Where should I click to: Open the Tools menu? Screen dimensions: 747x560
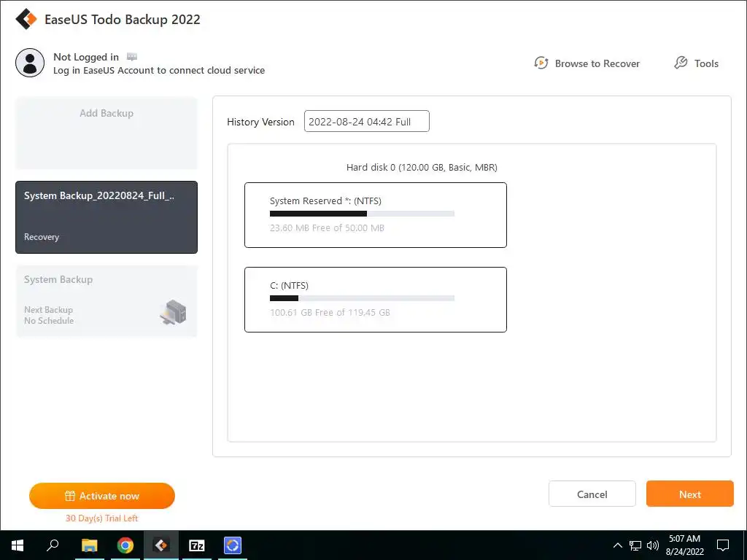(x=696, y=63)
